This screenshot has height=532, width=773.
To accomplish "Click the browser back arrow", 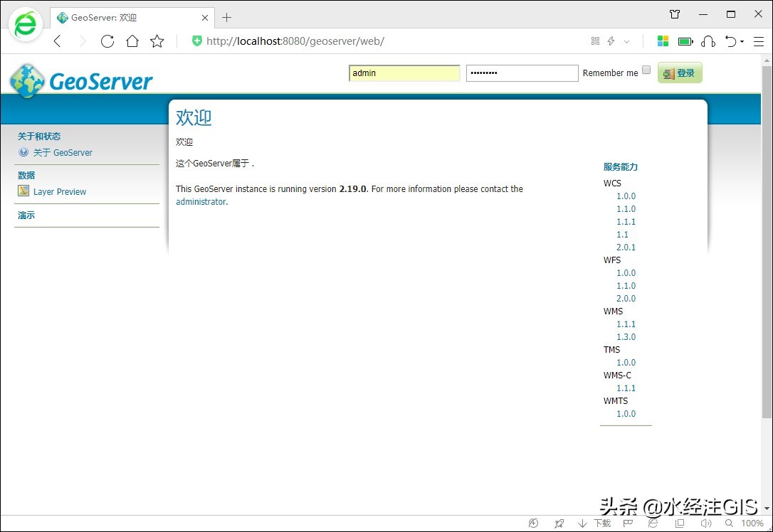I will [x=58, y=41].
